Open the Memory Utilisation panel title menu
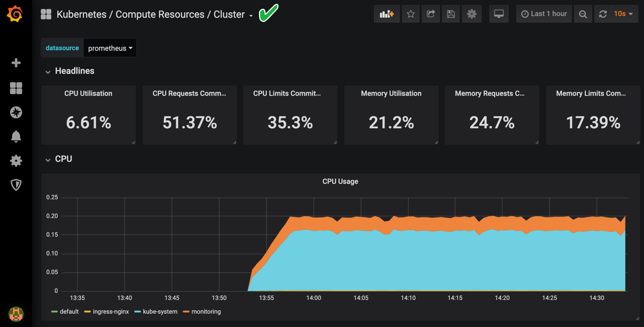 click(391, 94)
